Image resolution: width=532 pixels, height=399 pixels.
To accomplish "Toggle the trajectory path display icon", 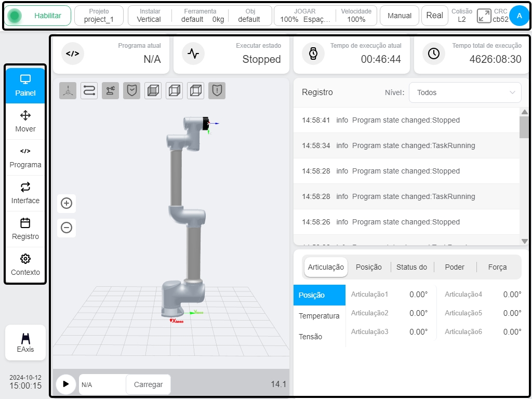I will point(89,91).
